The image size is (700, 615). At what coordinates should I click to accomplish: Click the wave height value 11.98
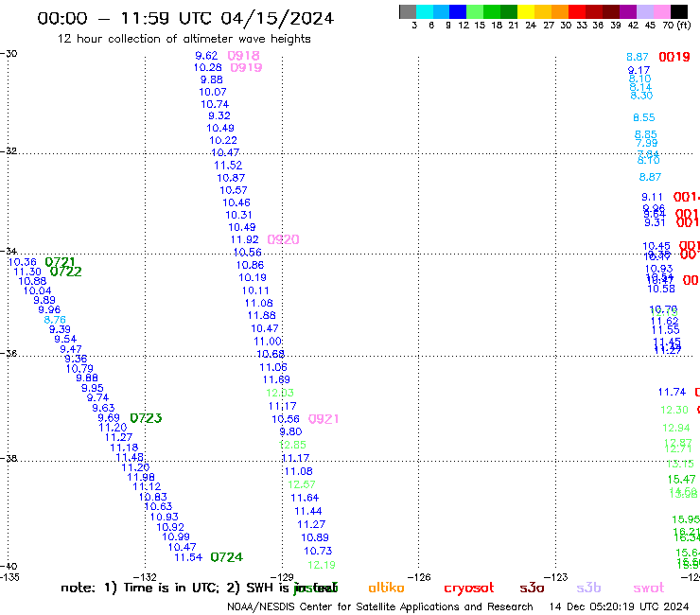(x=141, y=477)
